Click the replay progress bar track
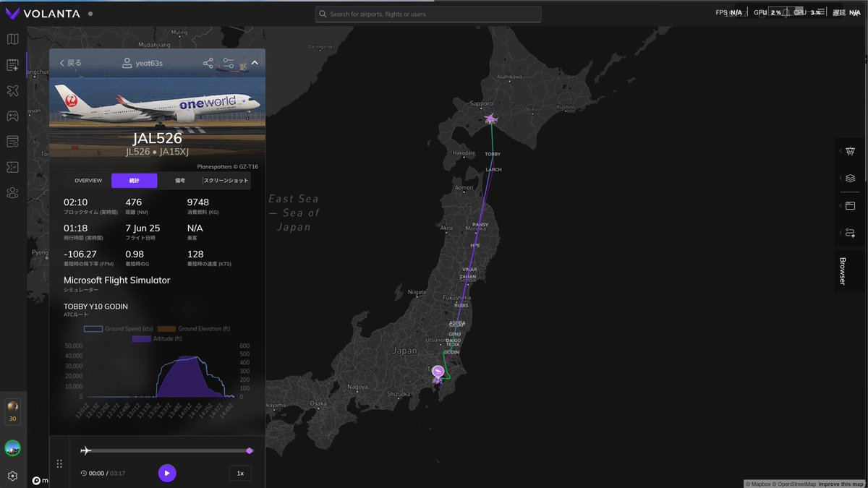 [167, 450]
